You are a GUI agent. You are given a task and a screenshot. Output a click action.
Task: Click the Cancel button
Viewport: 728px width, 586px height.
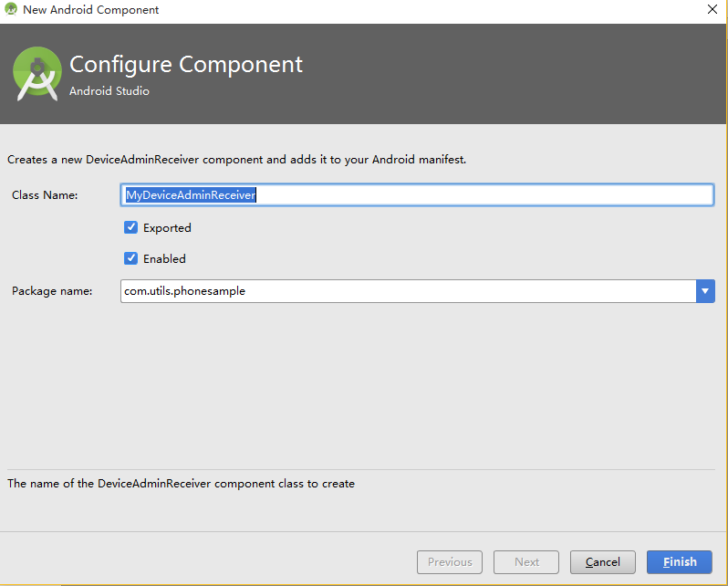603,562
